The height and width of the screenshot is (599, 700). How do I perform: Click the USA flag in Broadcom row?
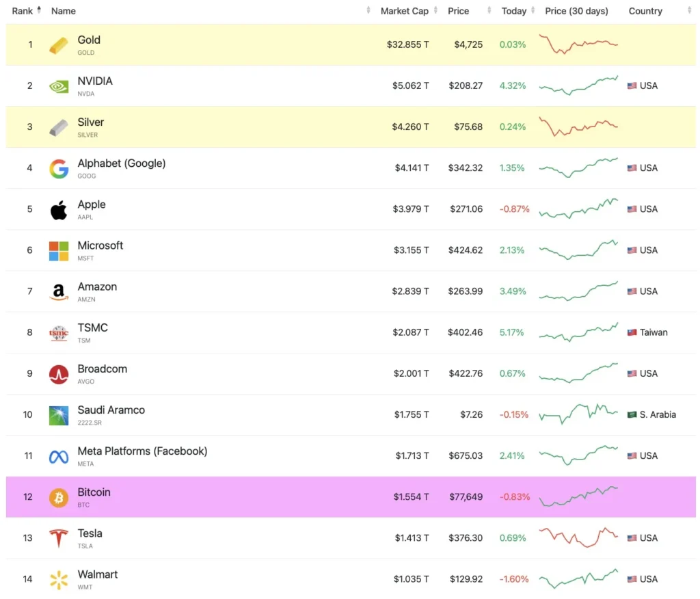coord(632,373)
